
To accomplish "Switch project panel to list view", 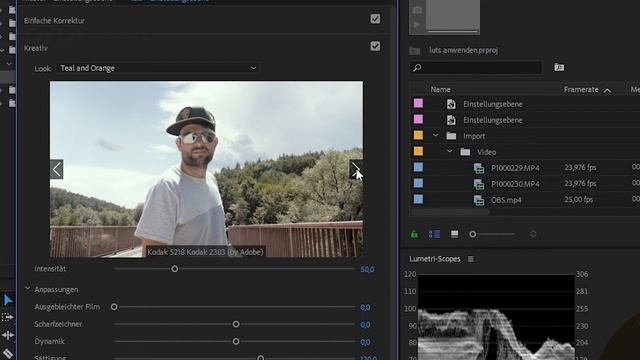I will tap(434, 234).
